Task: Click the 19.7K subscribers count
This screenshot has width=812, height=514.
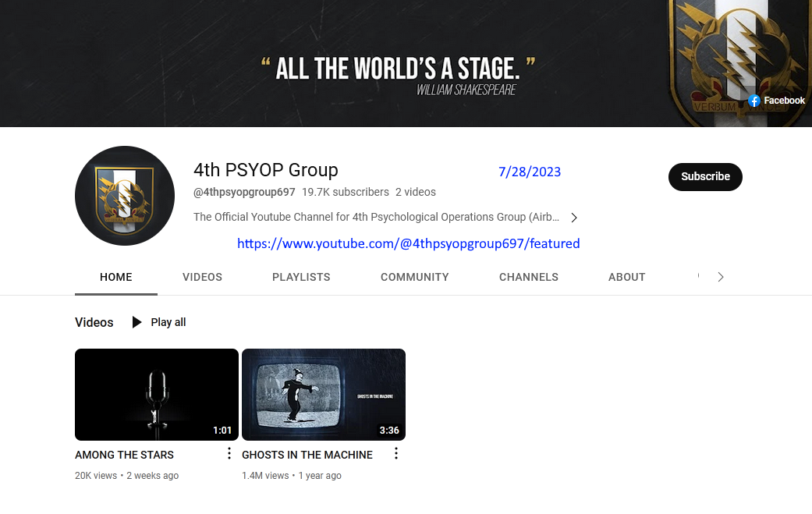Action: pos(346,192)
